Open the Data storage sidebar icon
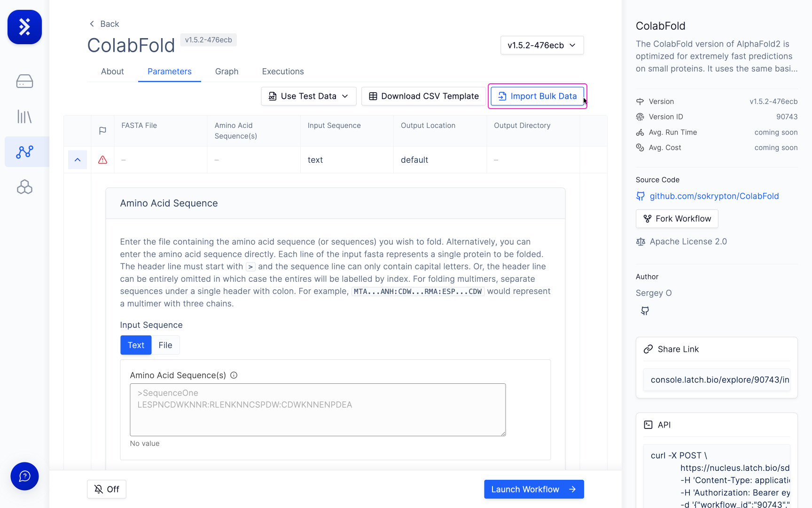812x508 pixels. (24, 81)
